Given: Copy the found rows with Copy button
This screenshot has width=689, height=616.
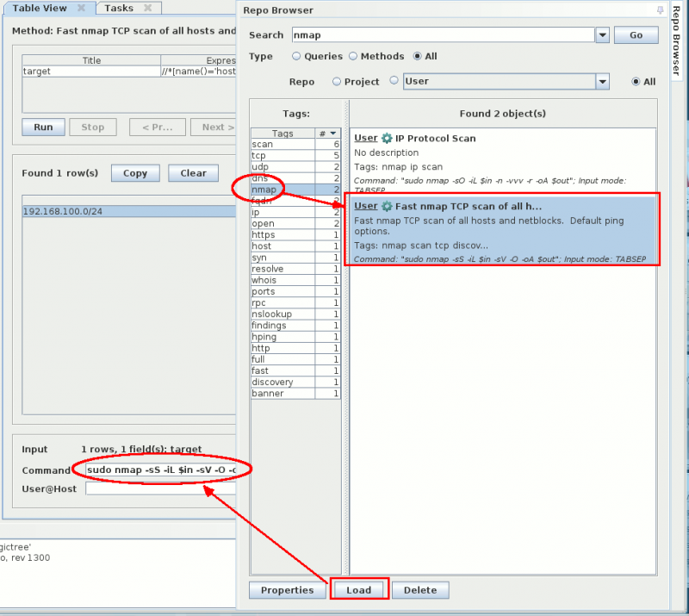Looking at the screenshot, I should pos(135,173).
